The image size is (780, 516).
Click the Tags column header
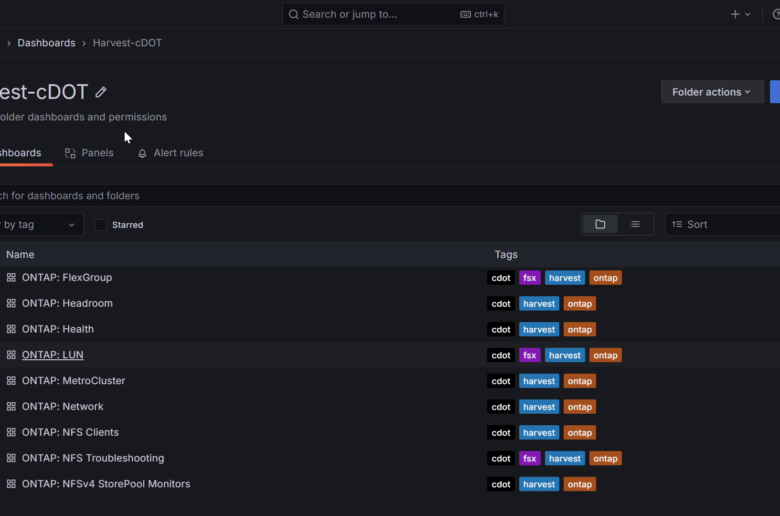pyautogui.click(x=506, y=255)
